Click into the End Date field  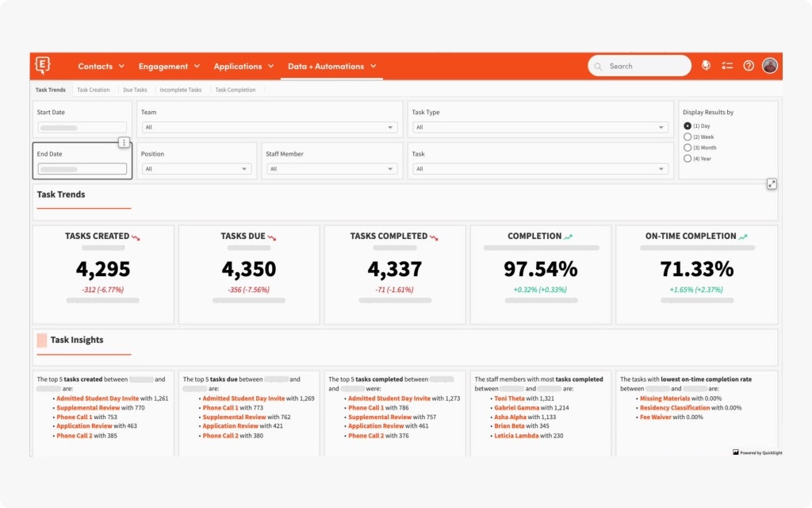pyautogui.click(x=82, y=169)
